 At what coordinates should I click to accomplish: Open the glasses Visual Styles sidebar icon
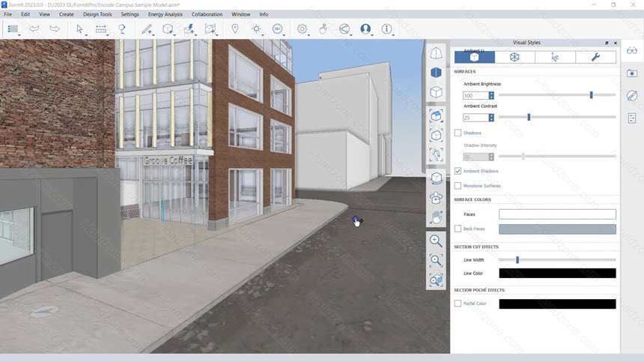[x=632, y=51]
